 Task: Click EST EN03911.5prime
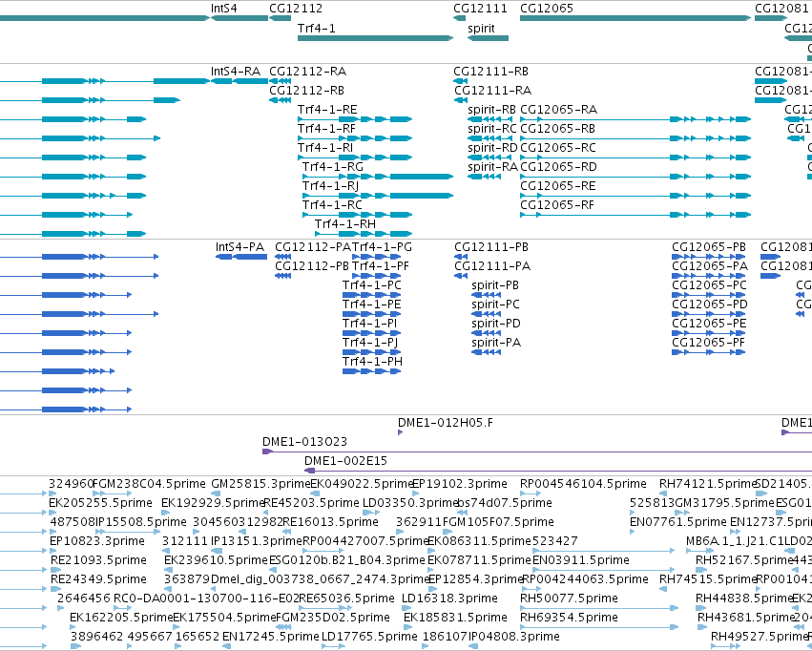(604, 570)
